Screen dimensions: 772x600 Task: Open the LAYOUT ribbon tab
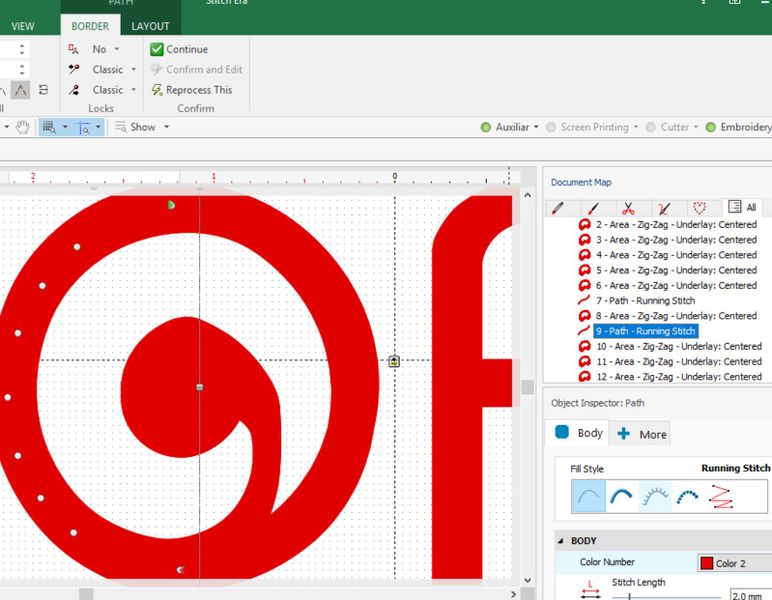(150, 26)
